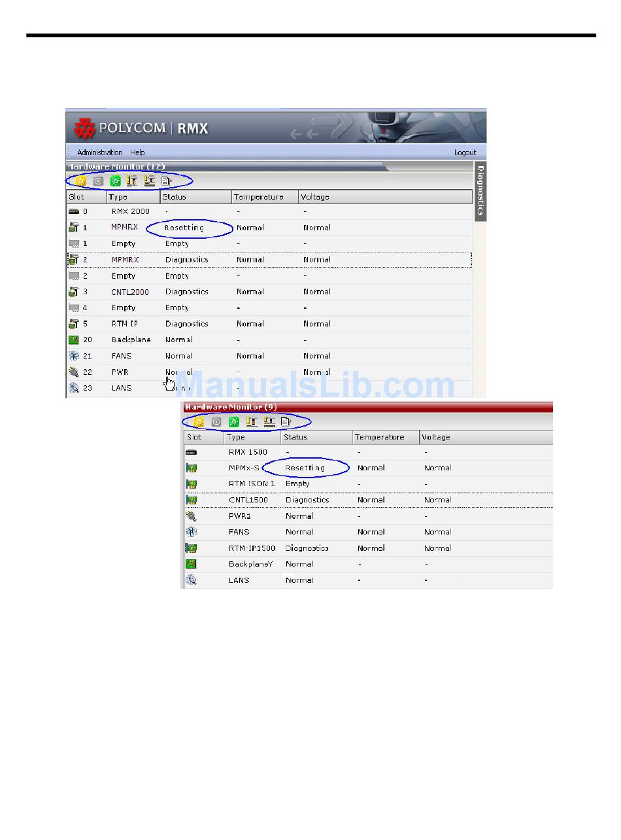Select the 'RTM-IP1500' type cell
Image resolution: width=621 pixels, height=840 pixels.
click(252, 548)
